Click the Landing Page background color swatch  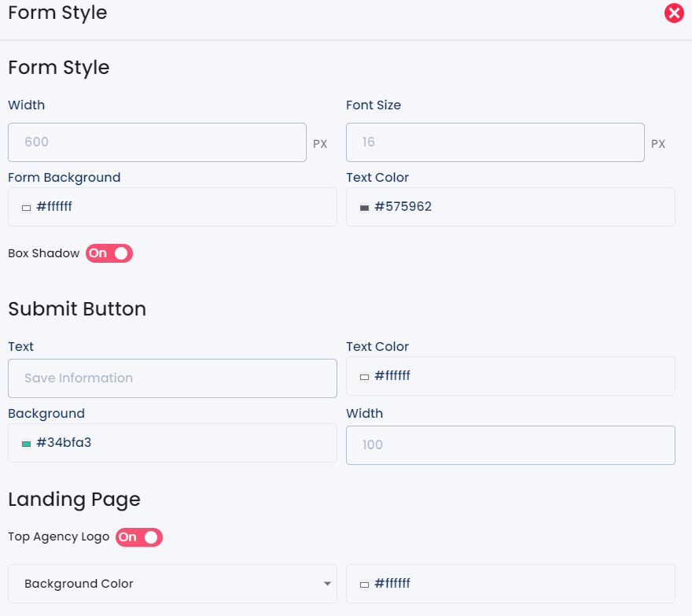(365, 585)
